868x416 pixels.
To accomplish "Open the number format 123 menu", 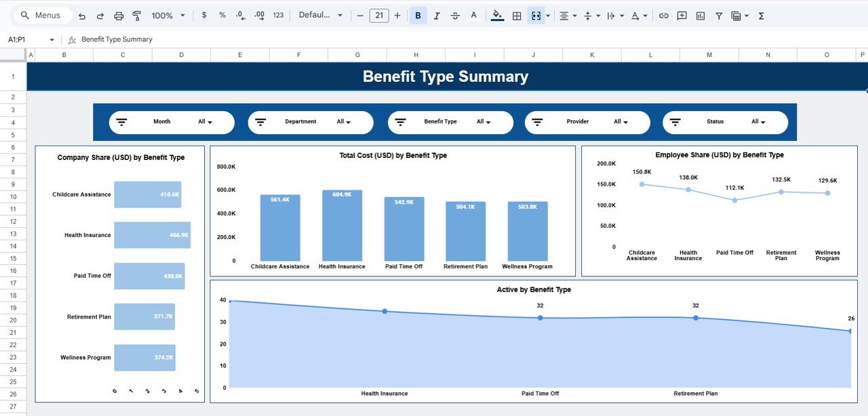I will (x=278, y=14).
